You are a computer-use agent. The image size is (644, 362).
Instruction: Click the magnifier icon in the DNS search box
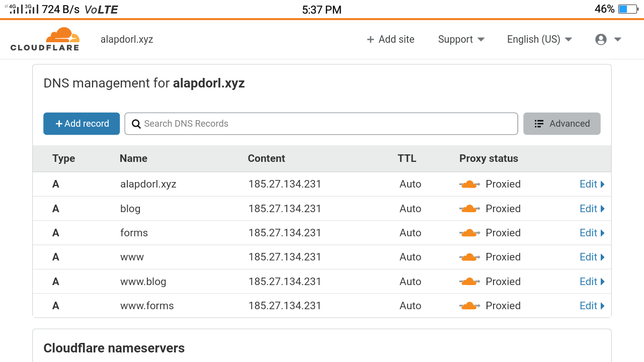pos(135,124)
